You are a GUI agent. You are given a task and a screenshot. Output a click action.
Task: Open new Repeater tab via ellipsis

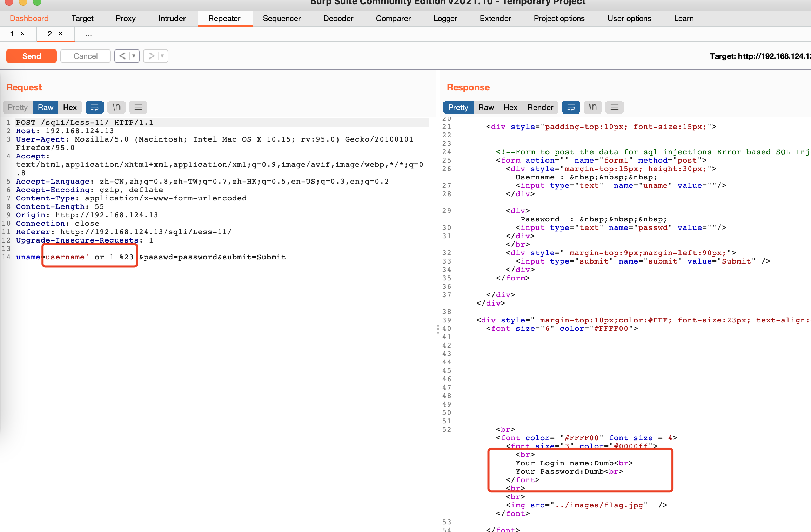[89, 34]
